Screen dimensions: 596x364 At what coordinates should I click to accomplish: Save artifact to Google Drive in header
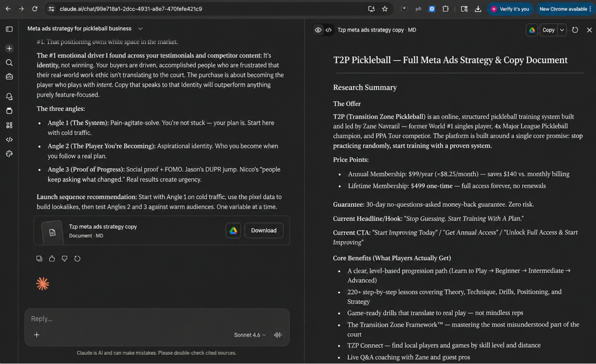pos(532,30)
